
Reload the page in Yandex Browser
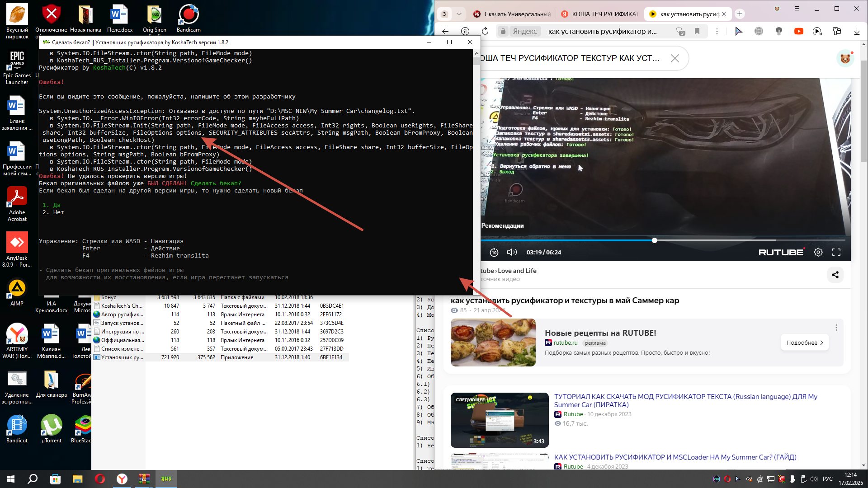pyautogui.click(x=485, y=31)
